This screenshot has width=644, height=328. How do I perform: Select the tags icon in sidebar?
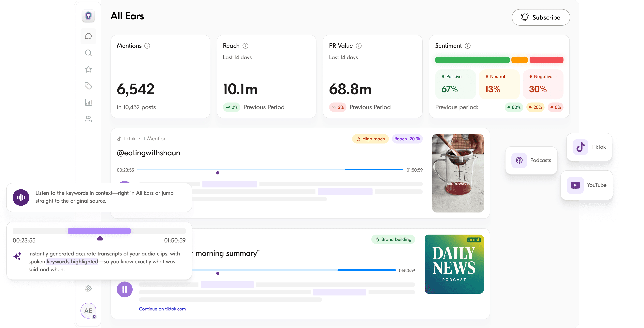pyautogui.click(x=88, y=86)
